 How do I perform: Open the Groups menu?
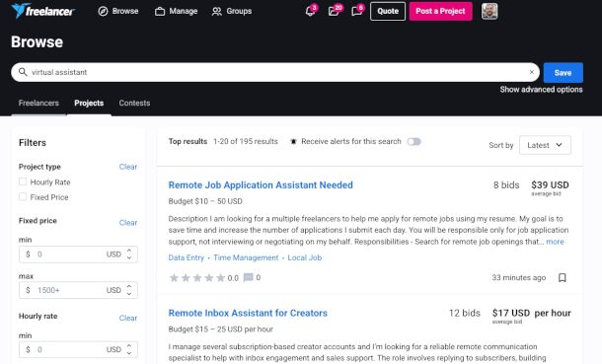coord(232,11)
